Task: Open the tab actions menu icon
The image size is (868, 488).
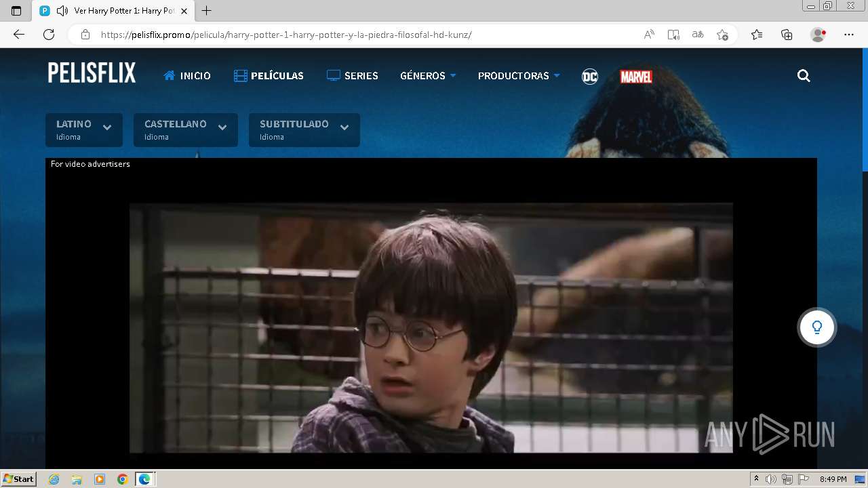Action: [16, 11]
